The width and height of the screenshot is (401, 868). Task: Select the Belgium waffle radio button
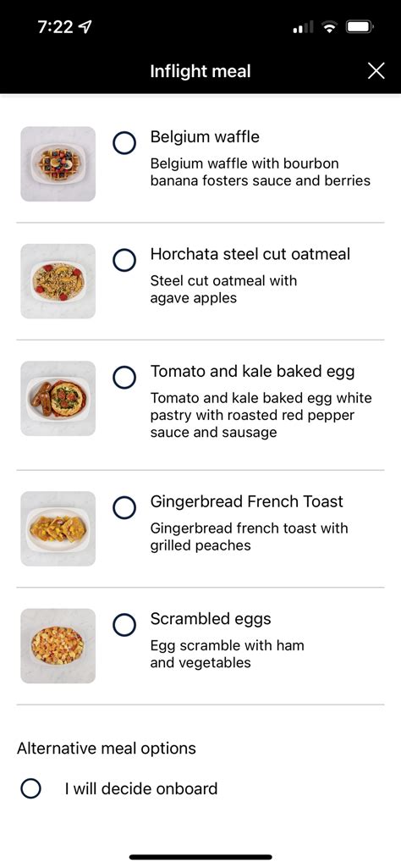(x=124, y=142)
